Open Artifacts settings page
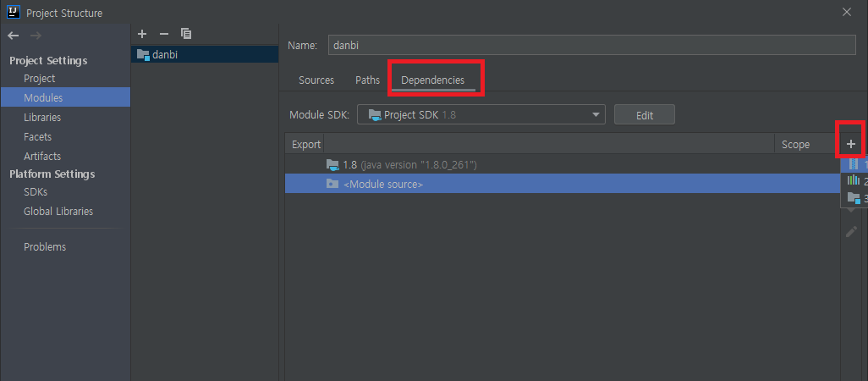The width and height of the screenshot is (868, 381). click(42, 156)
